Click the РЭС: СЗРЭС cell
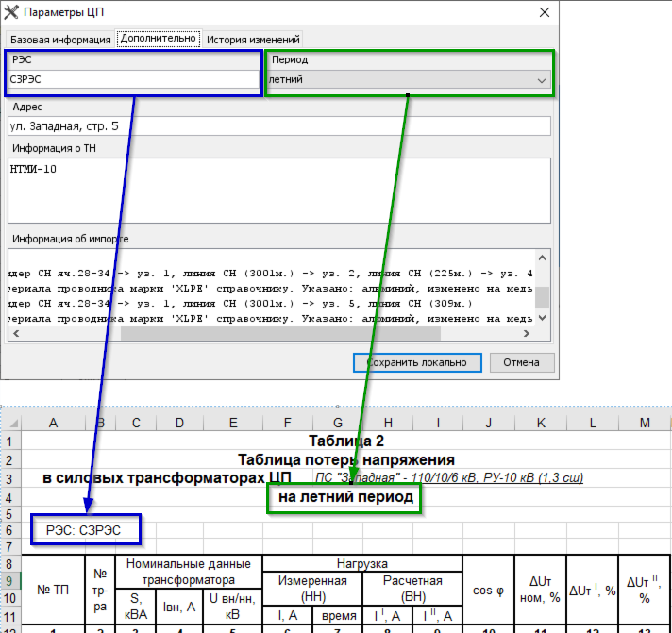 pyautogui.click(x=83, y=530)
